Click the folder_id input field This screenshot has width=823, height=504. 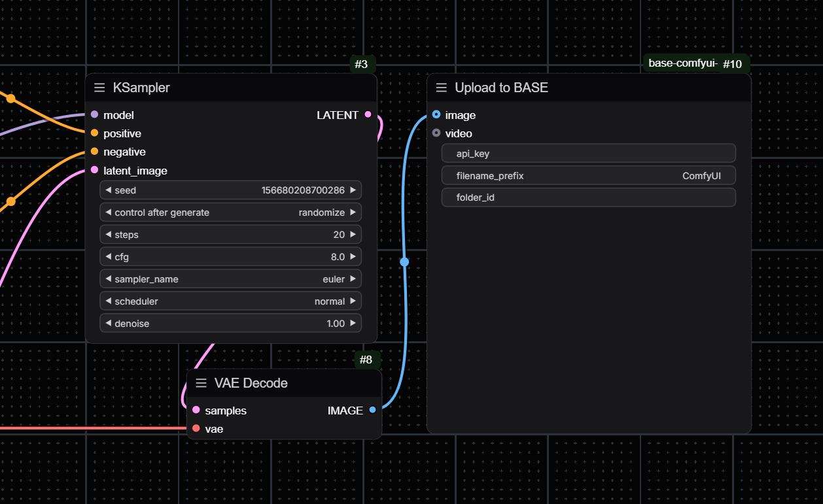click(x=587, y=197)
